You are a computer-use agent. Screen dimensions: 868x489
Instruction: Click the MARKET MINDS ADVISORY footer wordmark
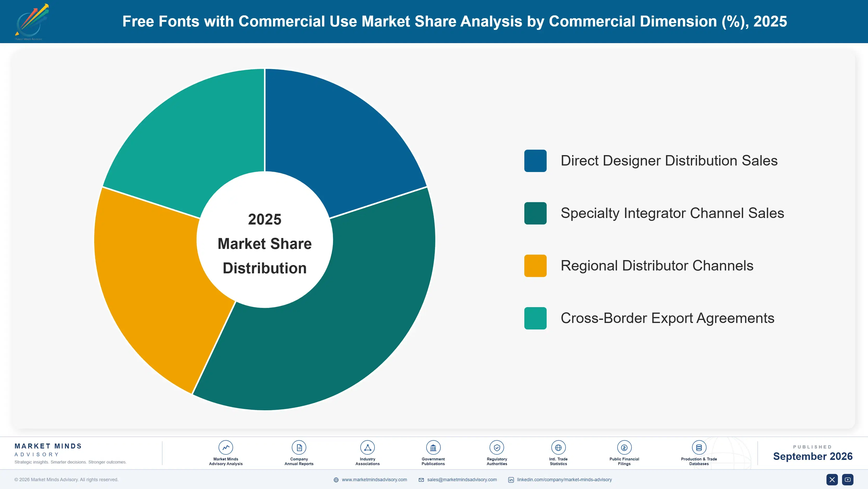(x=48, y=450)
